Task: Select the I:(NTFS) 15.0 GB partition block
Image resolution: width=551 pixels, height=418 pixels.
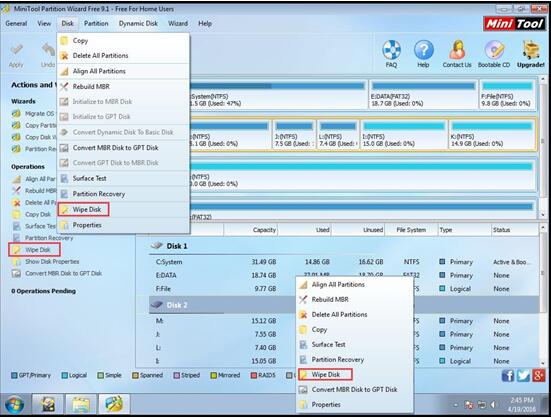Action: click(x=404, y=135)
